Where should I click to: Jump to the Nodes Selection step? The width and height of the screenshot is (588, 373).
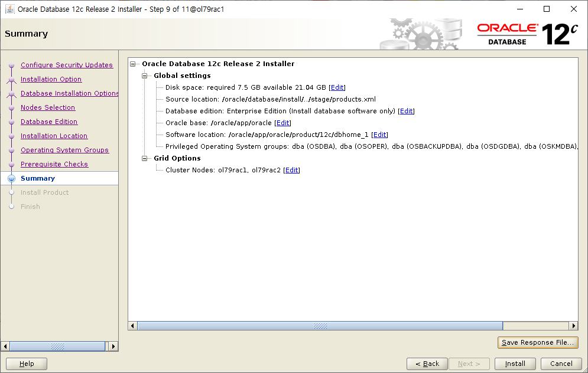click(48, 107)
